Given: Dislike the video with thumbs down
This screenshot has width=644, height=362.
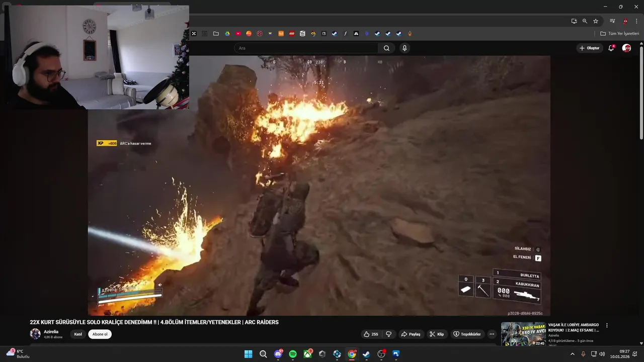Looking at the screenshot, I should (388, 334).
